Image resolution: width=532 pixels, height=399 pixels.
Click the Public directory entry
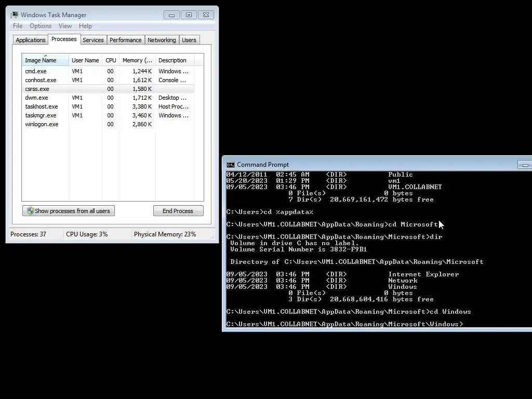401,175
